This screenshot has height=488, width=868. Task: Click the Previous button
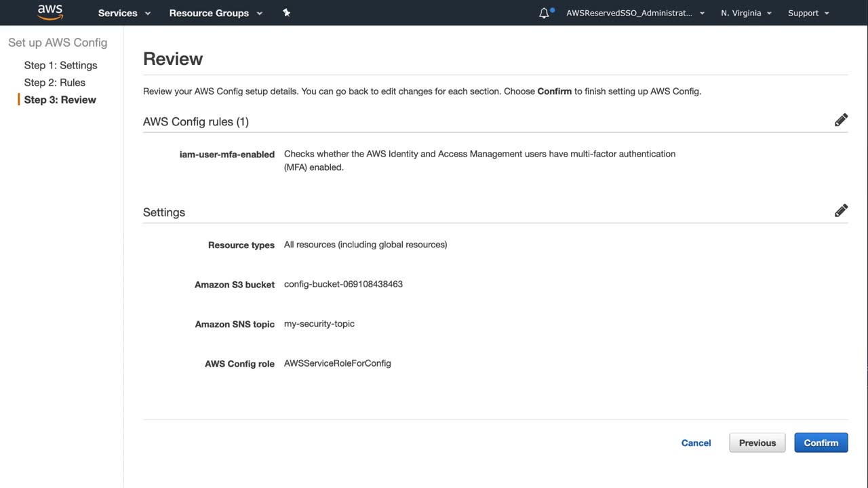click(x=757, y=443)
